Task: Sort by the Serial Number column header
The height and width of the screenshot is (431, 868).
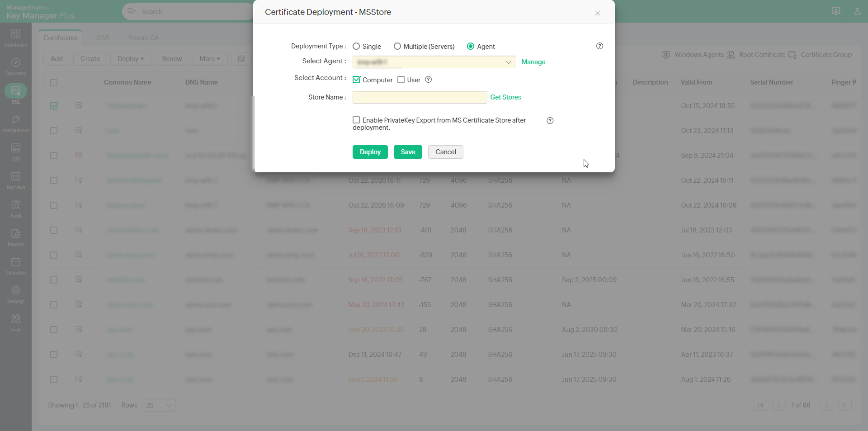Action: pyautogui.click(x=772, y=82)
